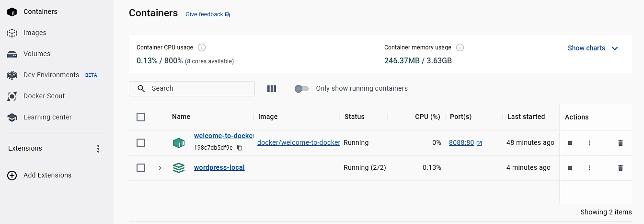Click the Dev Environments box icon
The width and height of the screenshot is (644, 224).
click(x=12, y=75)
